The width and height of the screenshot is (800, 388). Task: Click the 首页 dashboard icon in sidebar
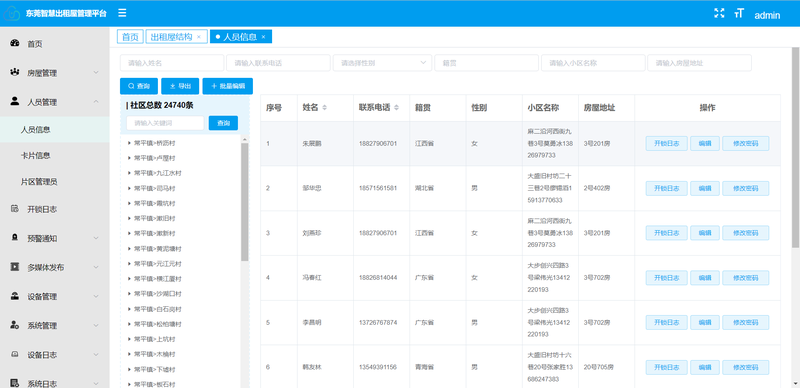coord(15,43)
